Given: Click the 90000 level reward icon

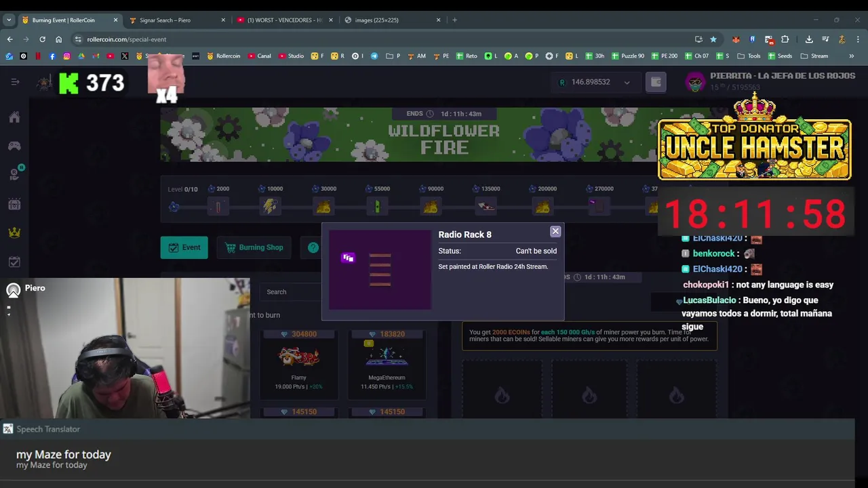Looking at the screenshot, I should (x=431, y=206).
